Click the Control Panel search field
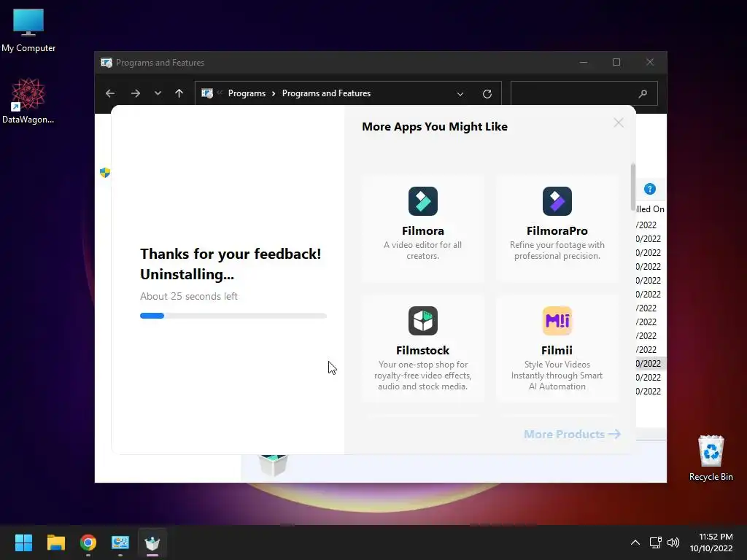747x560 pixels. point(584,93)
